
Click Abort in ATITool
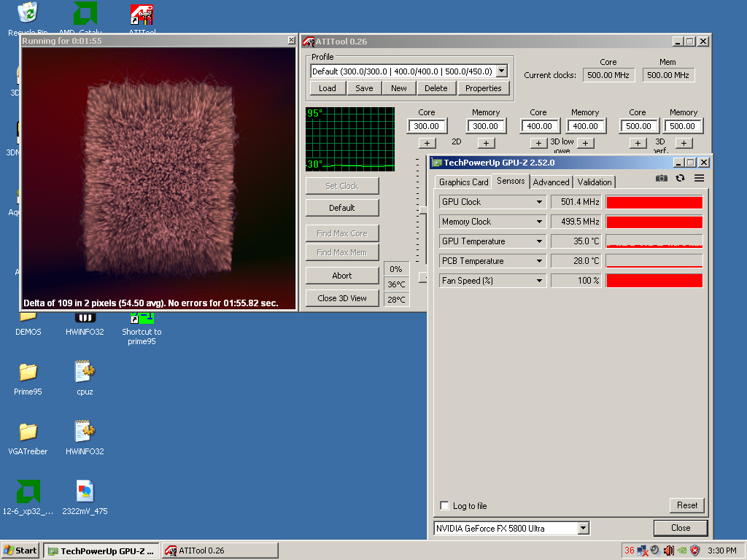pyautogui.click(x=342, y=275)
